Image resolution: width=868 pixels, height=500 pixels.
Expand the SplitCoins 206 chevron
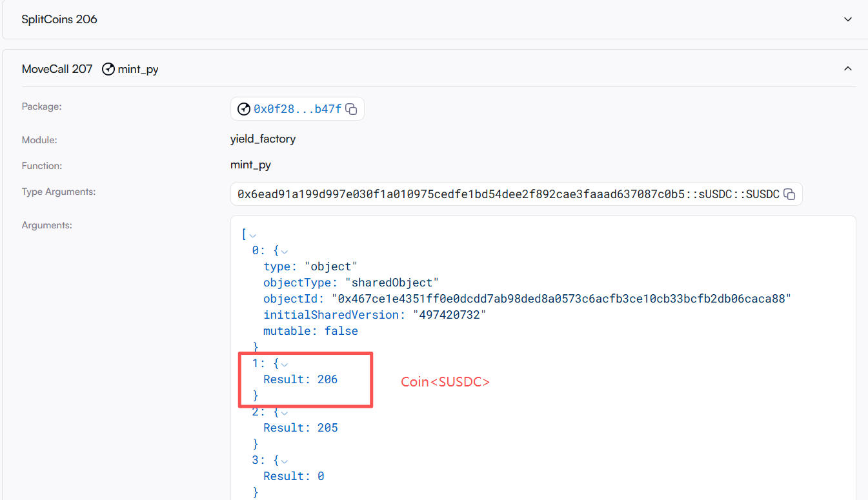click(x=848, y=19)
